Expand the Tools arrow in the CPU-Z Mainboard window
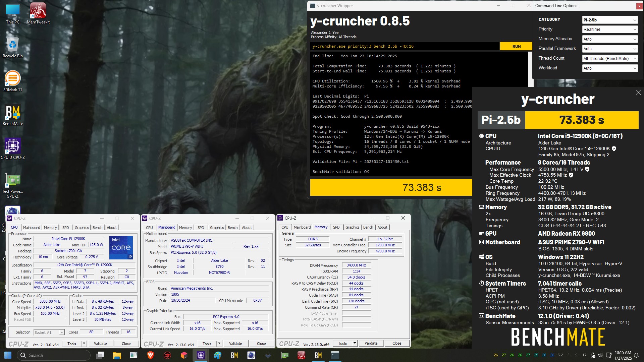This screenshot has width=644, height=362. (x=219, y=344)
